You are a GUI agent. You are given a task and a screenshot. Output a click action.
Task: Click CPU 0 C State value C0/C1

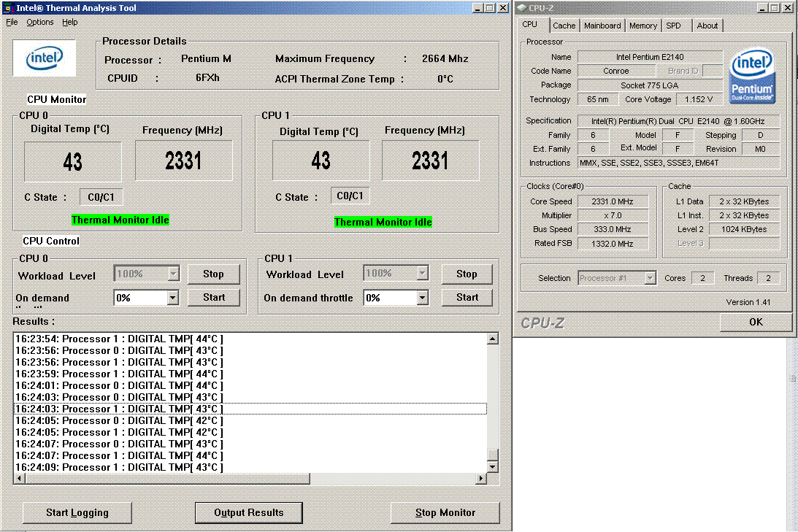[101, 197]
